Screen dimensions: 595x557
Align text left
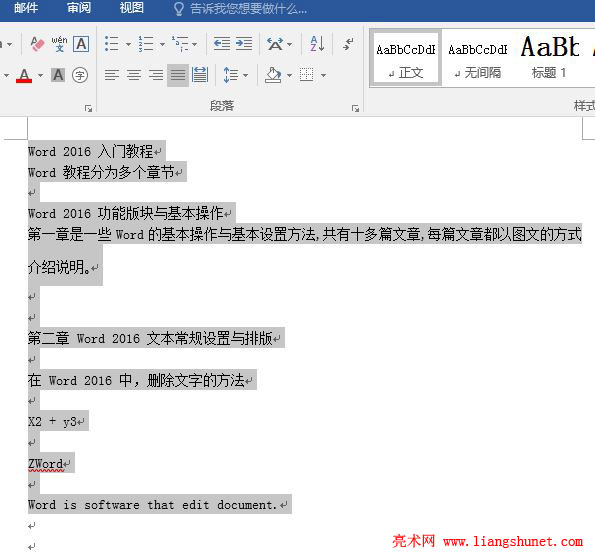tap(112, 75)
